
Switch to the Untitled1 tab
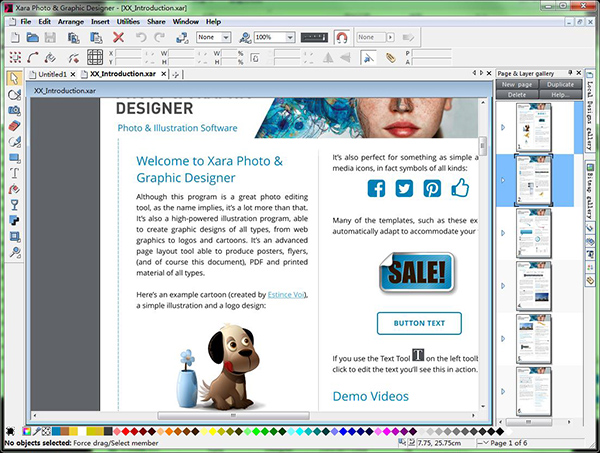52,74
